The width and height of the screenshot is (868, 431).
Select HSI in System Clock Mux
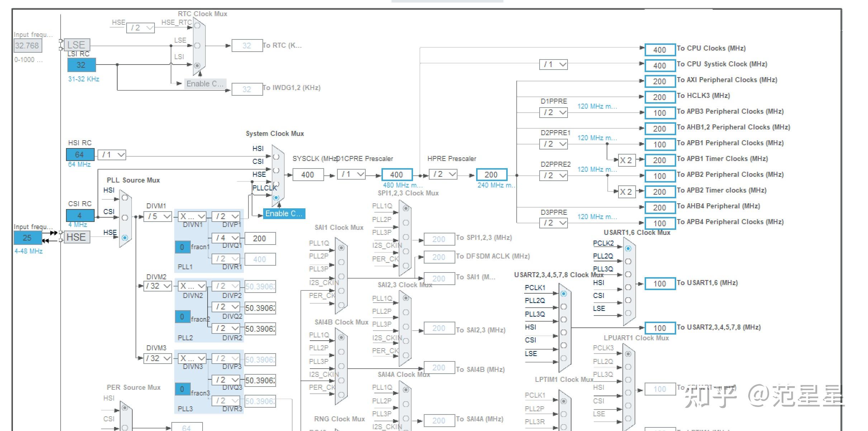click(276, 157)
